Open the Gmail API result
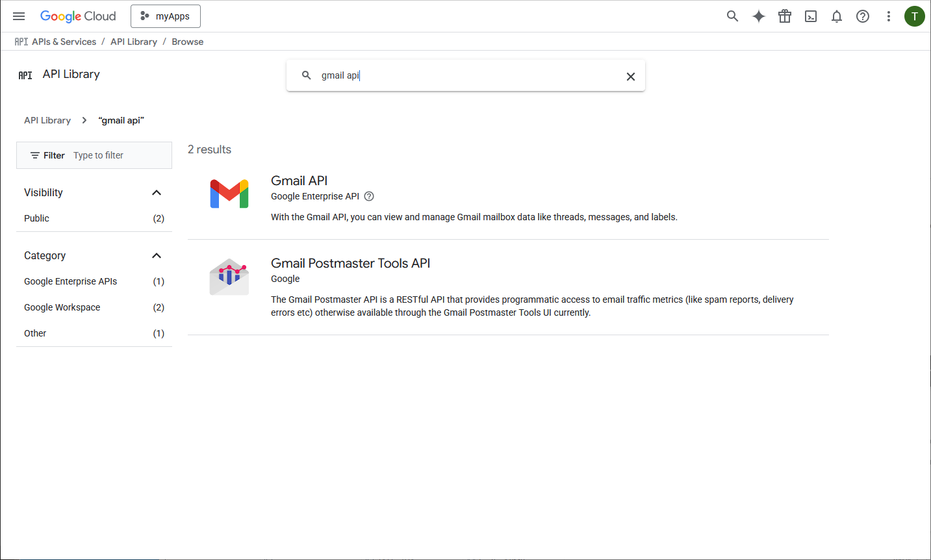Image resolution: width=931 pixels, height=560 pixels. [x=299, y=181]
